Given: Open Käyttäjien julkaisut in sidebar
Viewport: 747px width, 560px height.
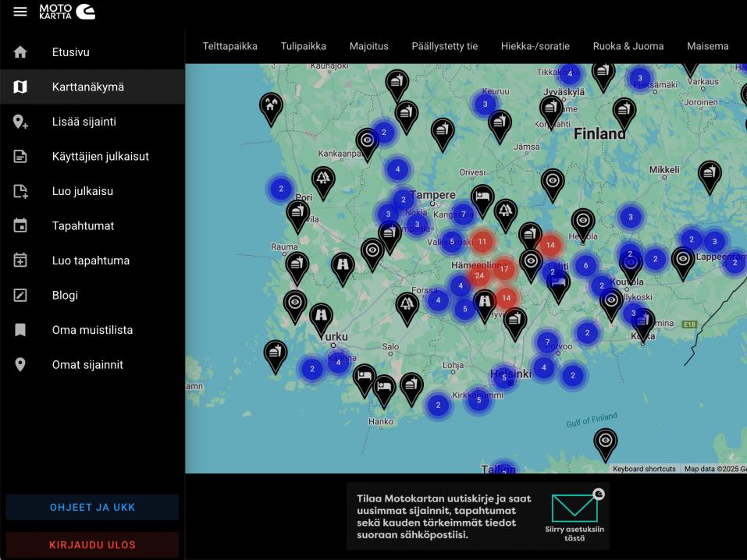Looking at the screenshot, I should pyautogui.click(x=100, y=157).
